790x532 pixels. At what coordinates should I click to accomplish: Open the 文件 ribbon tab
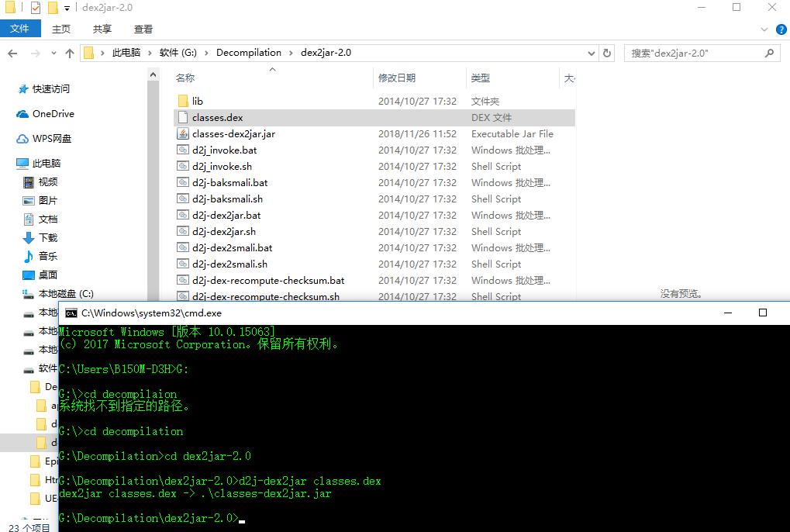click(20, 29)
